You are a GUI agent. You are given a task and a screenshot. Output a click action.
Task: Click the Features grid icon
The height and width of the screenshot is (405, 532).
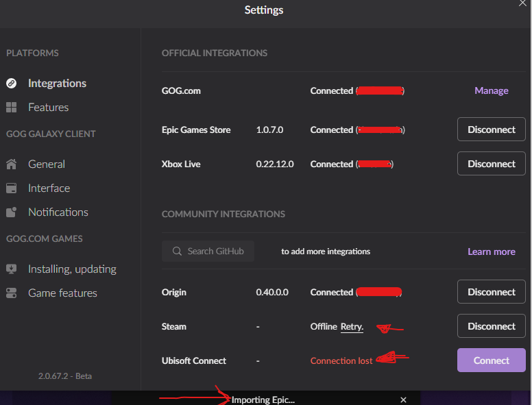[x=11, y=107]
